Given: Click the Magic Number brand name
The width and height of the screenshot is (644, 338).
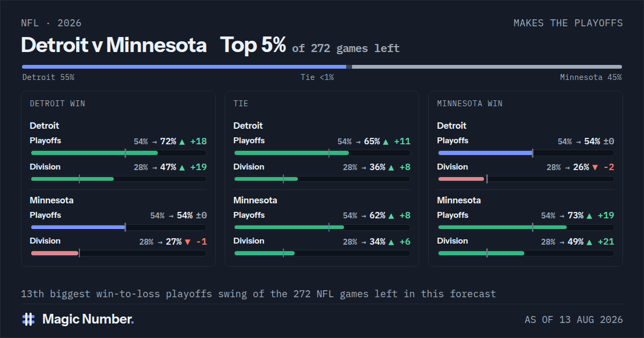Looking at the screenshot, I should (x=88, y=319).
